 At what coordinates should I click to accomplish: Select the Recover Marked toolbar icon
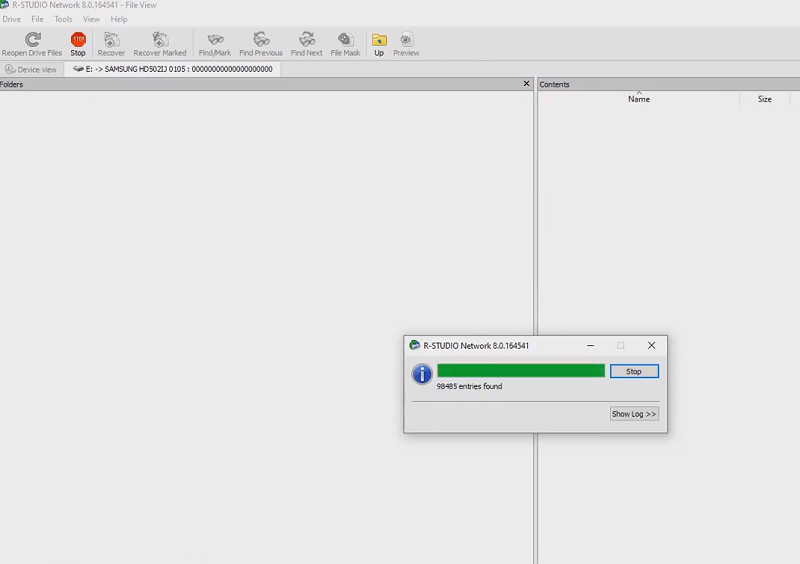[160, 40]
